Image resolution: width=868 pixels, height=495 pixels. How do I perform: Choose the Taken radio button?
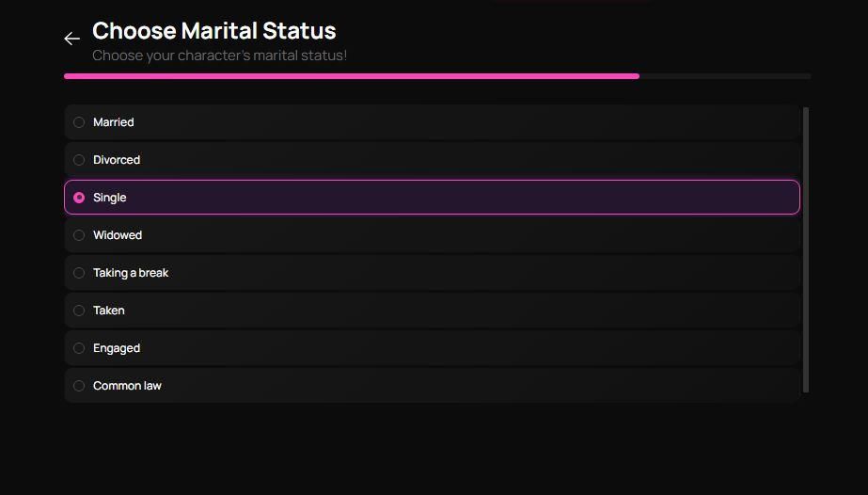(79, 311)
